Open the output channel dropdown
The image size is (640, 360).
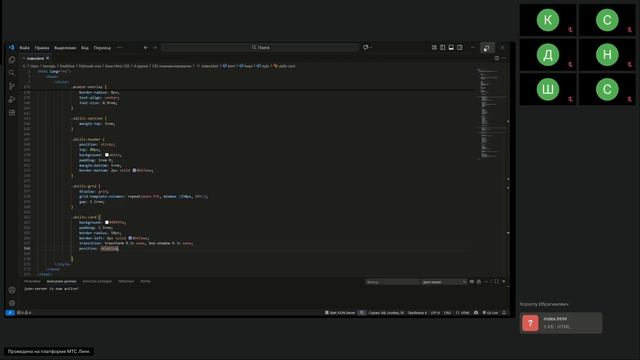tap(444, 282)
